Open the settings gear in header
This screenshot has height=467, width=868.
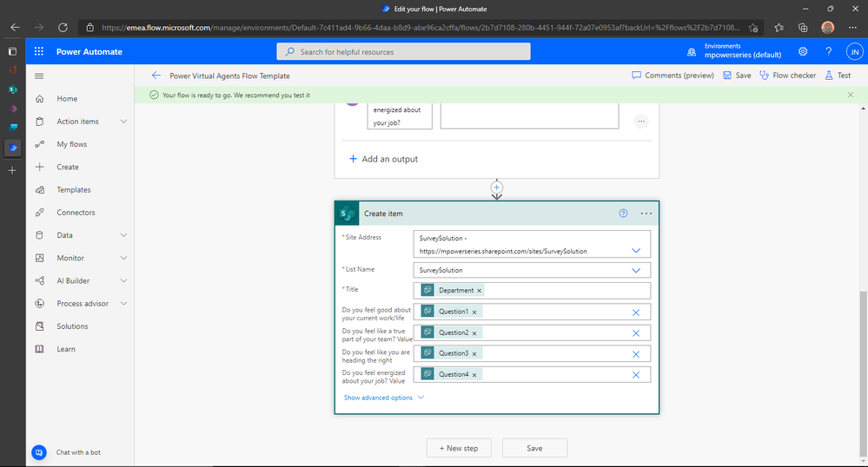pos(803,51)
